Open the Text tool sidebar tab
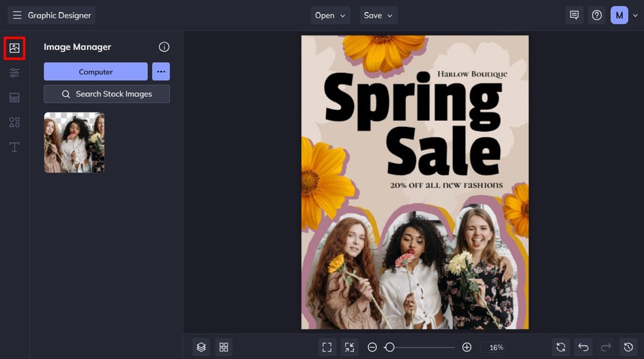 click(14, 147)
